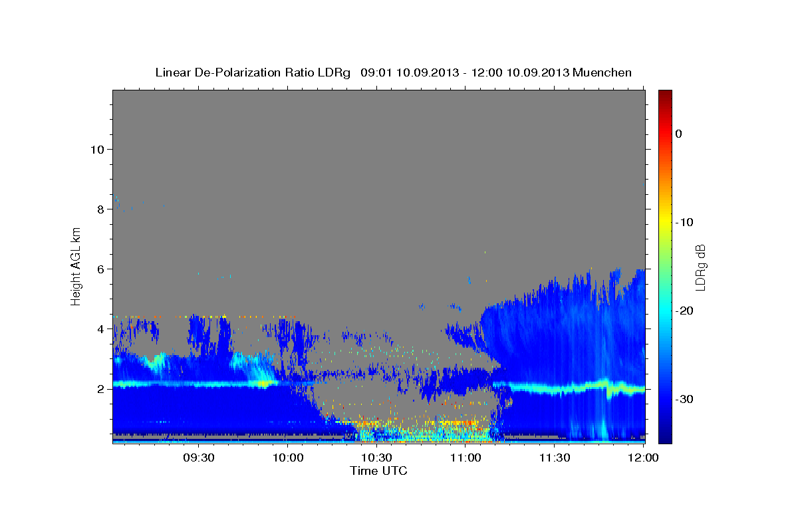Click the colorbar value -30
This screenshot has width=798, height=532.
pos(684,399)
